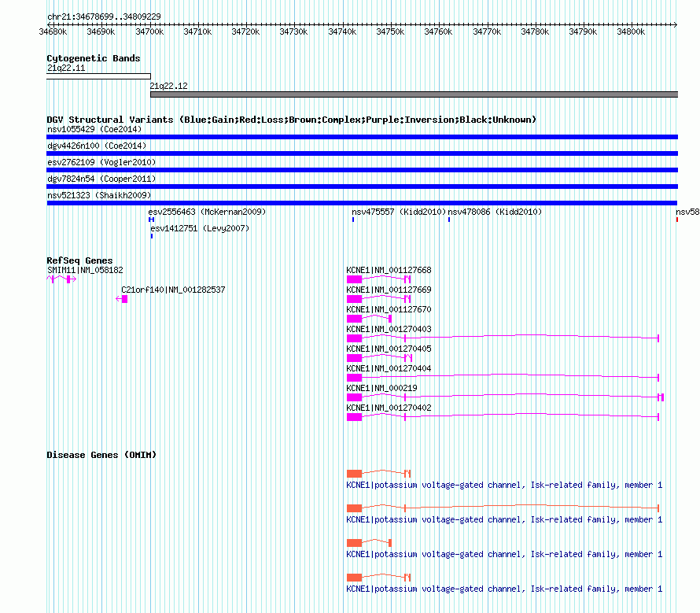Click the DGV Structural Variants track heading
The width and height of the screenshot is (700, 613).
pyautogui.click(x=292, y=120)
